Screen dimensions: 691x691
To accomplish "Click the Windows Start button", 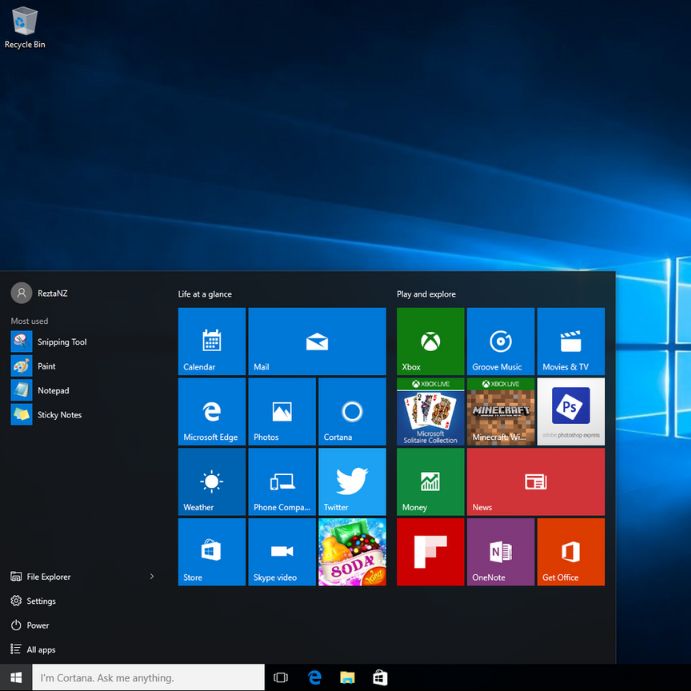I will click(16, 677).
